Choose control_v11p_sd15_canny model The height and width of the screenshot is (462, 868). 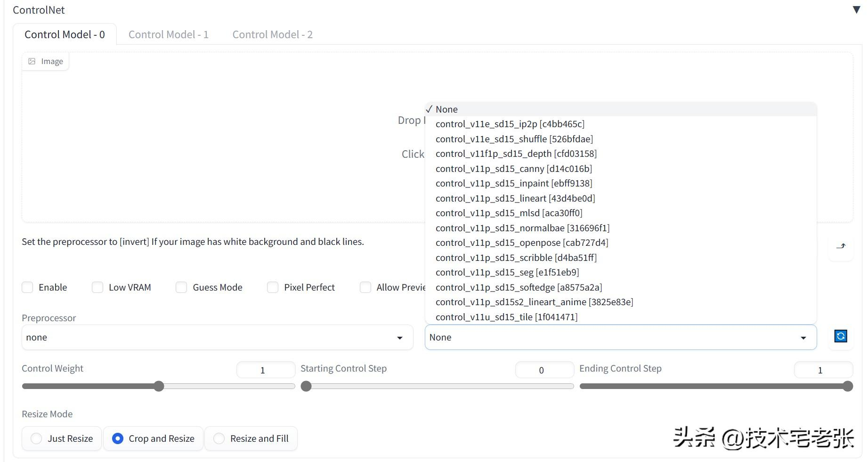coord(620,169)
